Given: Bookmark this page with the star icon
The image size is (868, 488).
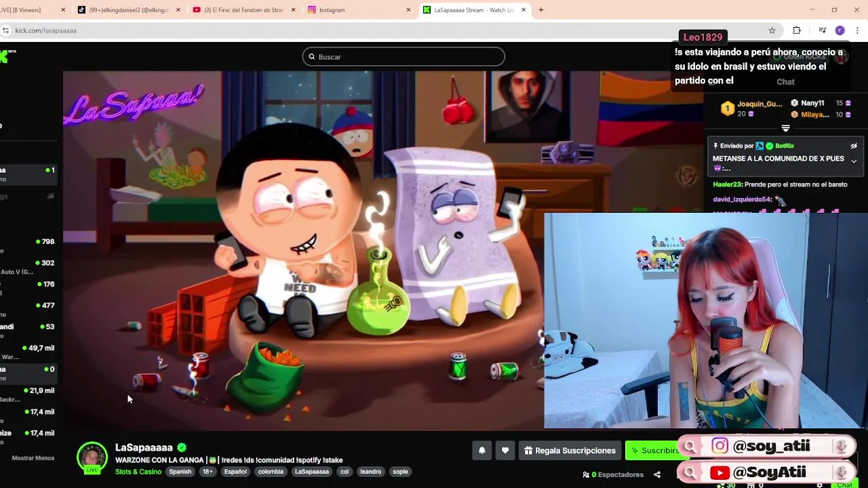Looking at the screenshot, I should (772, 30).
